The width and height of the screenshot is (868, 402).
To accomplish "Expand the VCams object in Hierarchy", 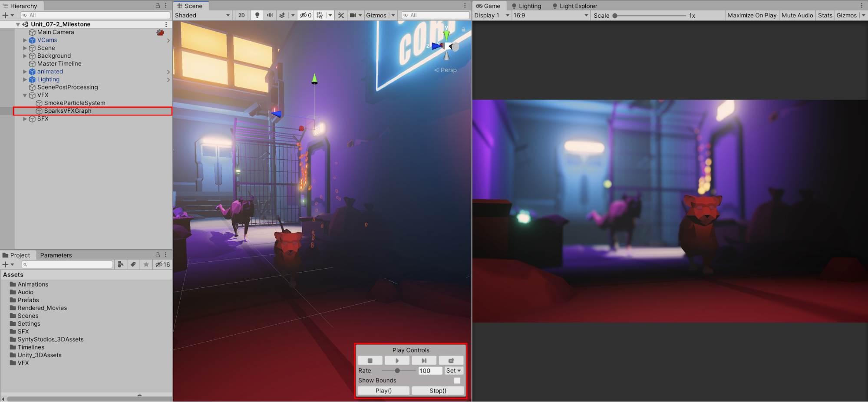I will pyautogui.click(x=25, y=40).
